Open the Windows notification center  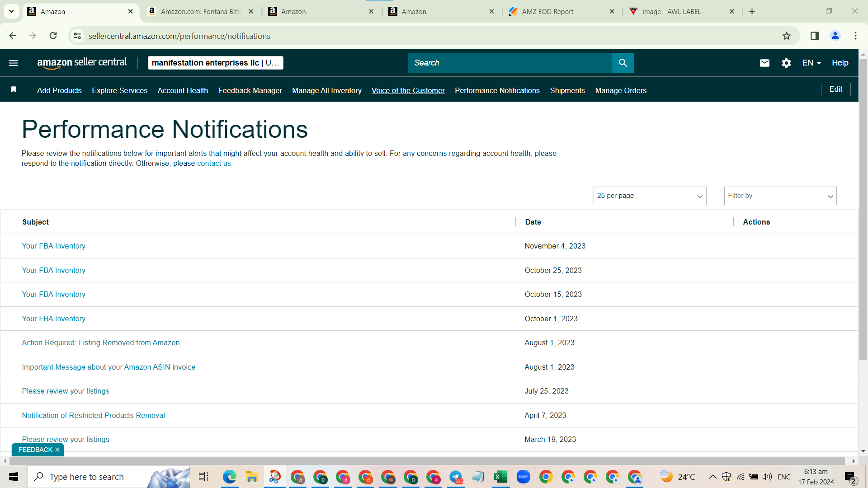(850, 477)
